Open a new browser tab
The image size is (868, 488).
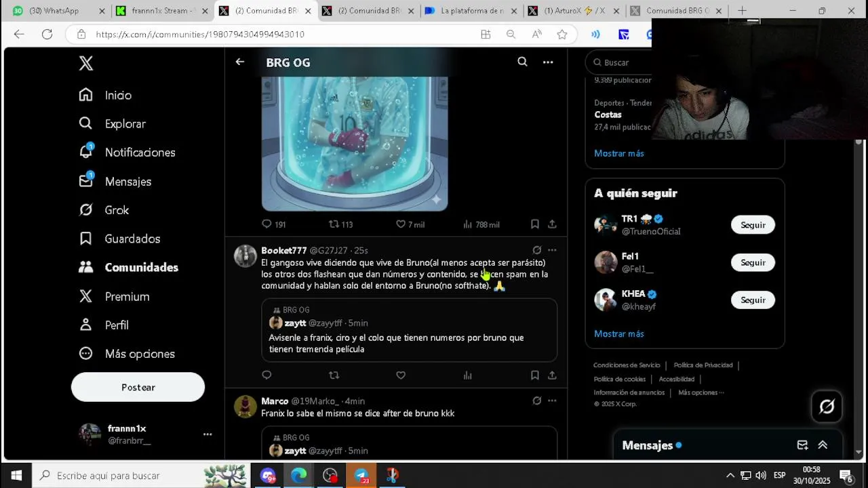coord(742,11)
